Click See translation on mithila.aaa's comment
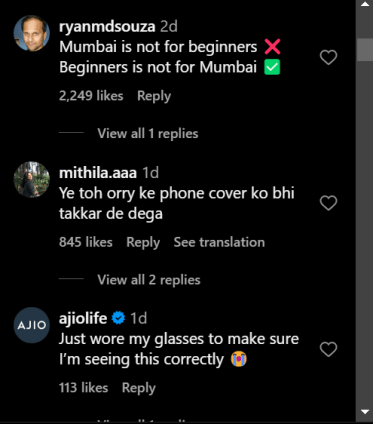 pyautogui.click(x=219, y=242)
